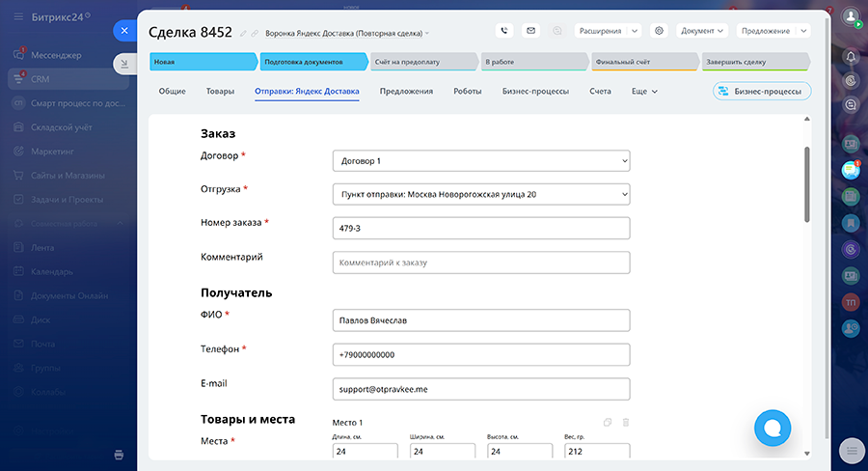Open Календарь in left sidebar
Screen dimensions: 868x471
point(51,271)
